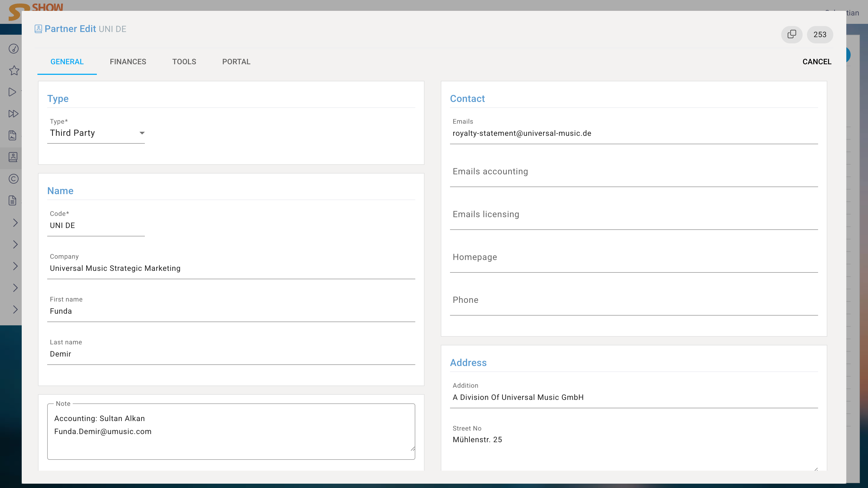Open the Type dropdown showing Third Party
The height and width of the screenshot is (488, 868).
pyautogui.click(x=96, y=133)
